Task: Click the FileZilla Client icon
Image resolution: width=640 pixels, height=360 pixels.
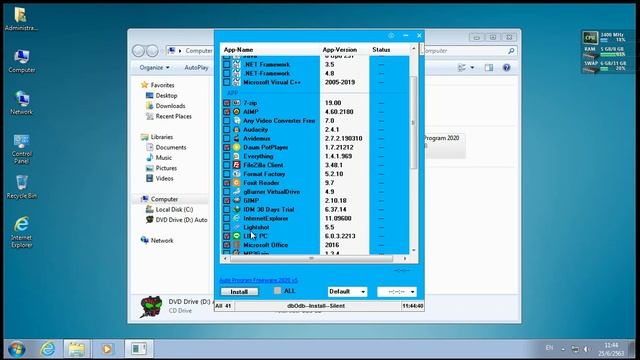Action: click(236, 165)
